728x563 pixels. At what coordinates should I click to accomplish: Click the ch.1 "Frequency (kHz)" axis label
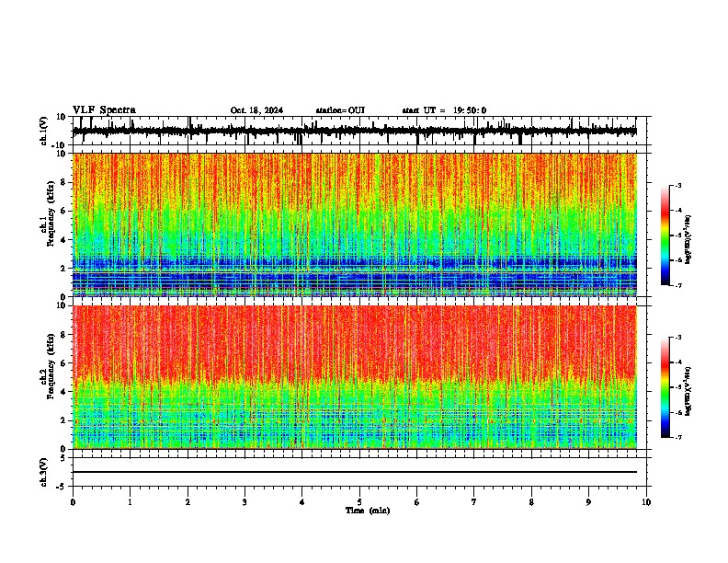(51, 213)
